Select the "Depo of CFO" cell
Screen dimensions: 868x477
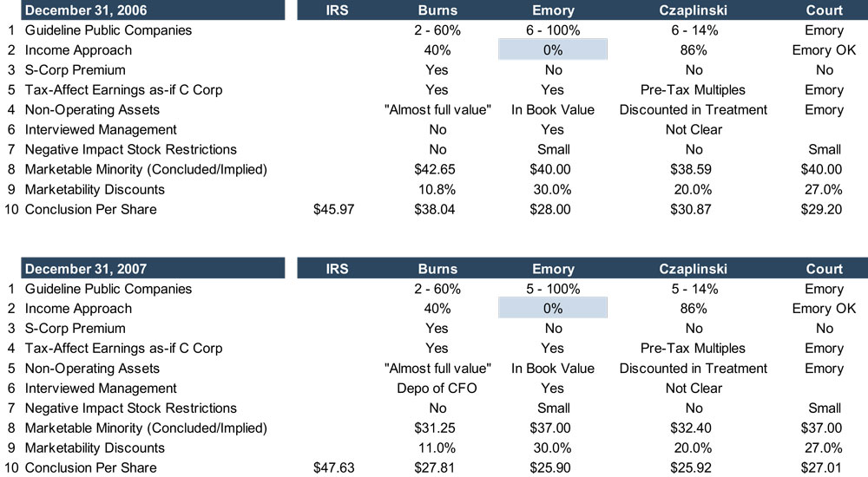437,388
